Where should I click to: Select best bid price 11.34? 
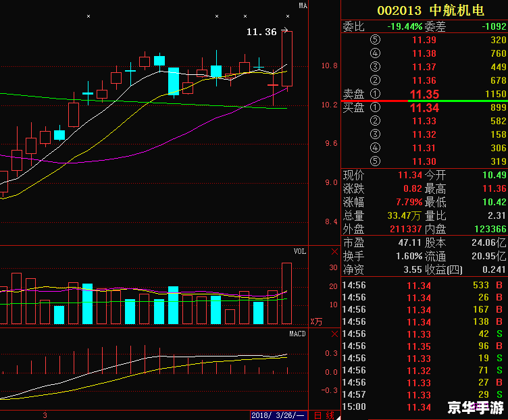coord(424,108)
